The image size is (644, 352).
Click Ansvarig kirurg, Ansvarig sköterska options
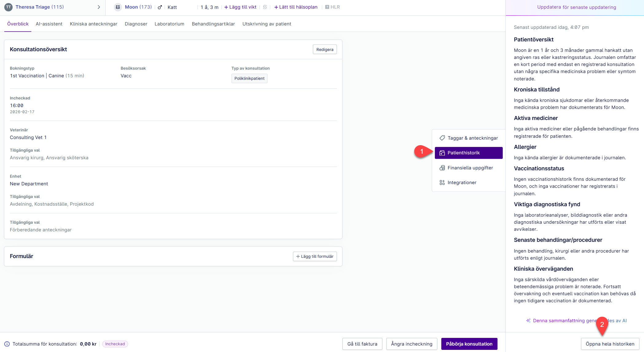pyautogui.click(x=49, y=158)
